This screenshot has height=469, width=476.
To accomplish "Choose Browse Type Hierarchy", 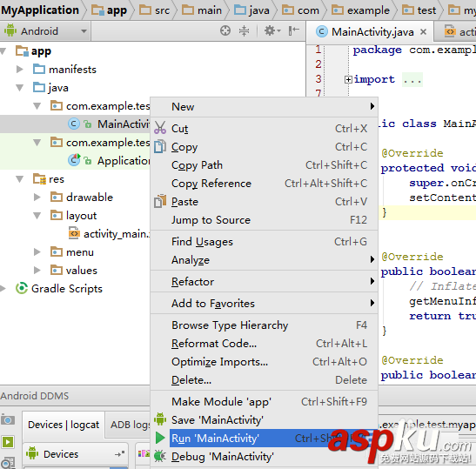I will (x=265, y=325).
